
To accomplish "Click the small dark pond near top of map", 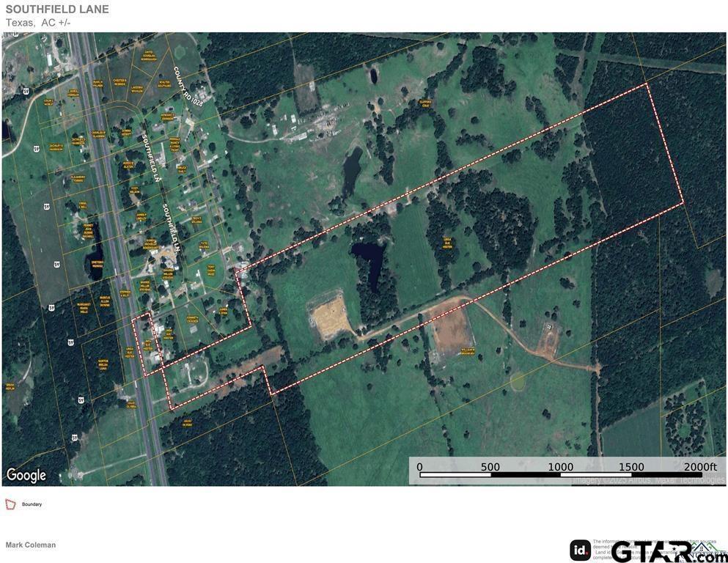I will [373, 76].
